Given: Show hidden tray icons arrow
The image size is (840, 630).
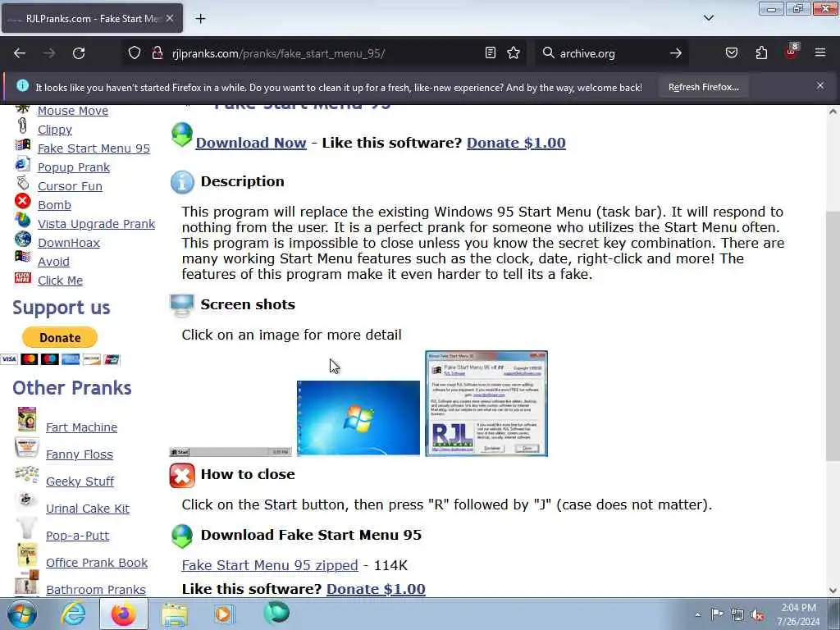Looking at the screenshot, I should pos(697,615).
